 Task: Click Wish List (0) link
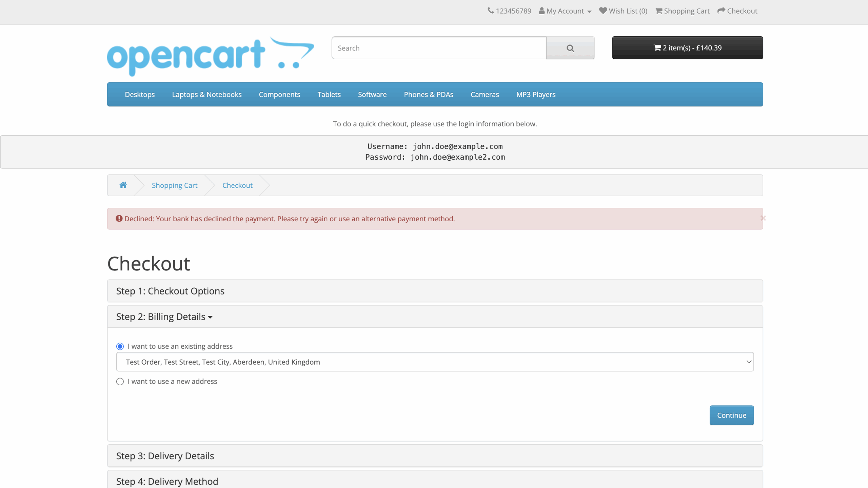click(628, 11)
